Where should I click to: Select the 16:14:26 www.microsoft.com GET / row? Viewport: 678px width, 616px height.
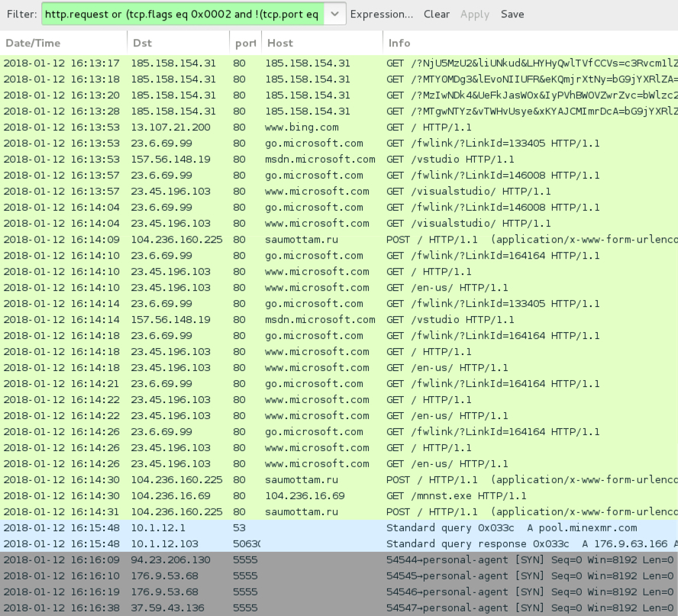[x=339, y=447]
